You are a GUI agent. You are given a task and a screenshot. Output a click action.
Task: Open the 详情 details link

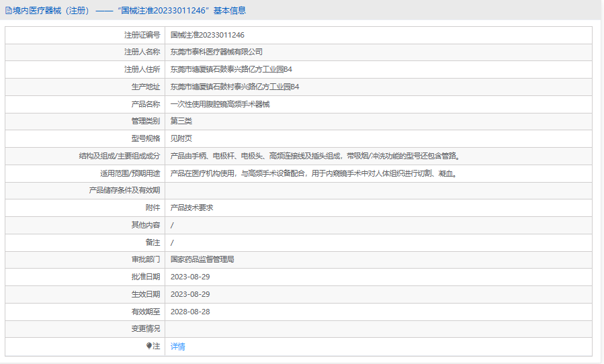tap(177, 347)
